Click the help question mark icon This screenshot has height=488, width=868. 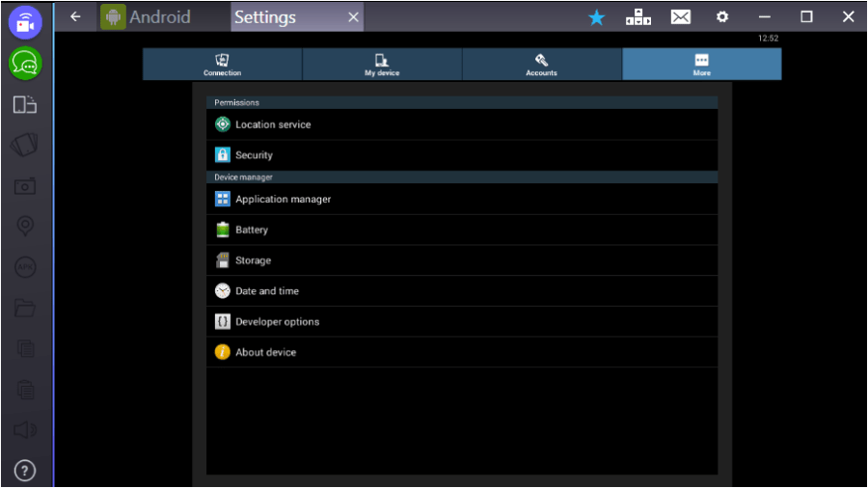pyautogui.click(x=25, y=471)
